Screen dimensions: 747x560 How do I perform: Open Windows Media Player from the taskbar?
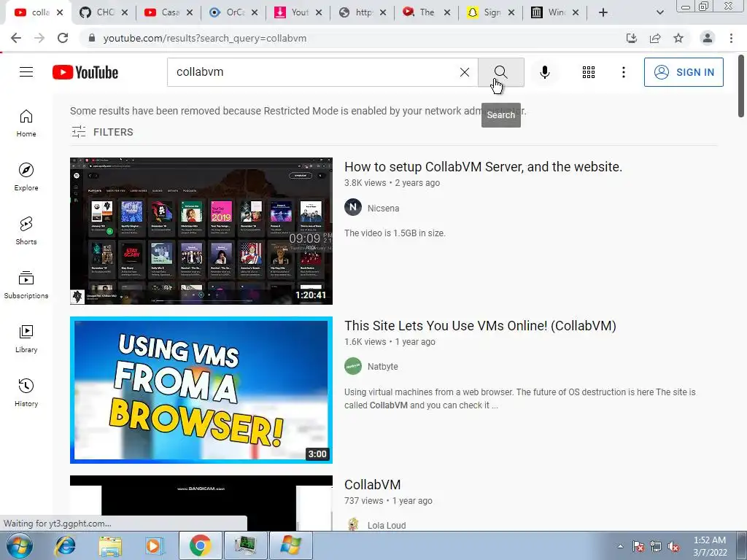(154, 545)
